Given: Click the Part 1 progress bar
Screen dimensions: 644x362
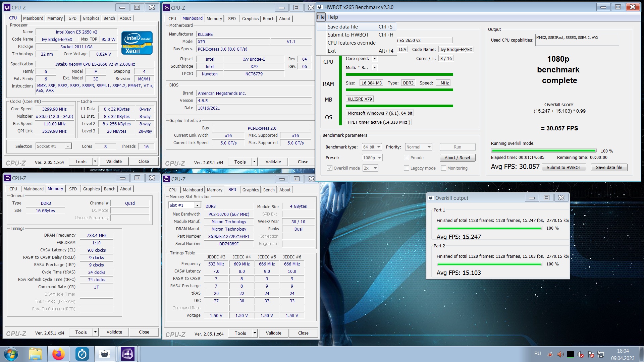Looking at the screenshot, I should click(489, 228).
